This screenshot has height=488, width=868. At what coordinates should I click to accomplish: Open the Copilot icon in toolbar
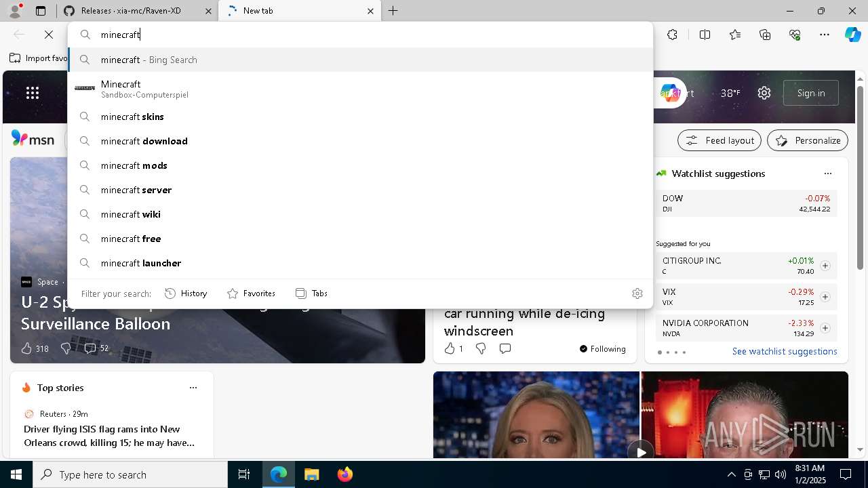click(852, 35)
